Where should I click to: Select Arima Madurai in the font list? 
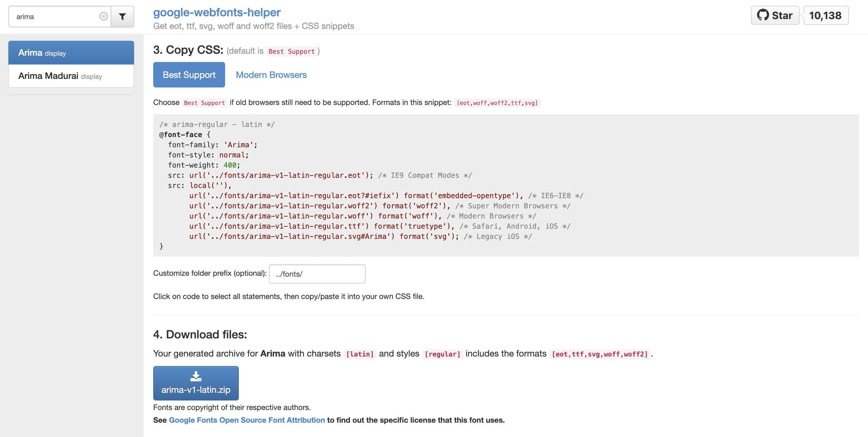71,76
